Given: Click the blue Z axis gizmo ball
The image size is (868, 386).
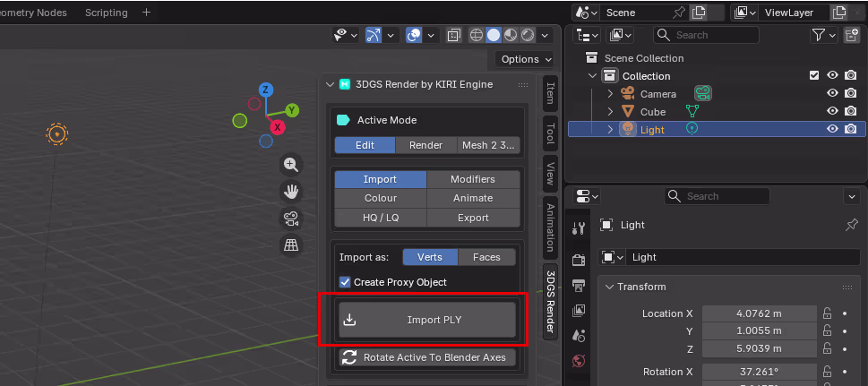Looking at the screenshot, I should click(x=266, y=90).
